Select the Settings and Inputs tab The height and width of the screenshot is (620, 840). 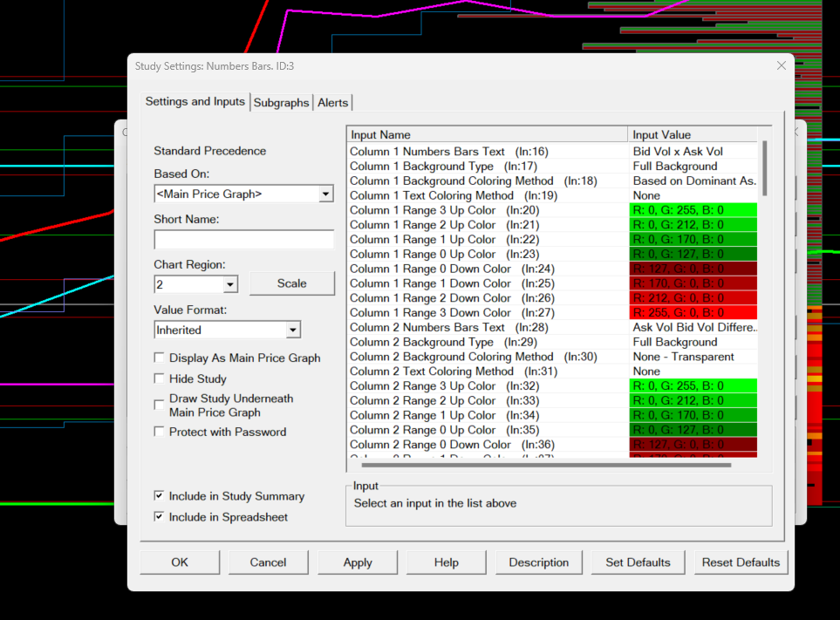tap(195, 101)
